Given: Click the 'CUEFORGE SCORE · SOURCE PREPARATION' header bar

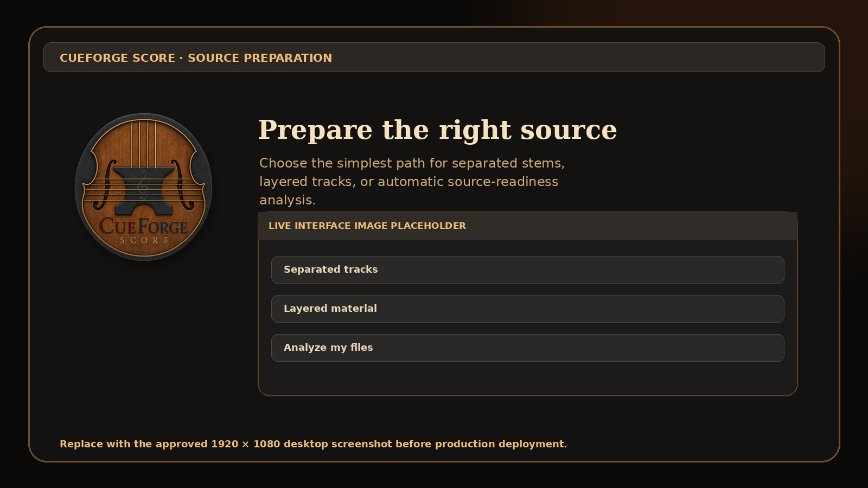Looking at the screenshot, I should pos(434,57).
